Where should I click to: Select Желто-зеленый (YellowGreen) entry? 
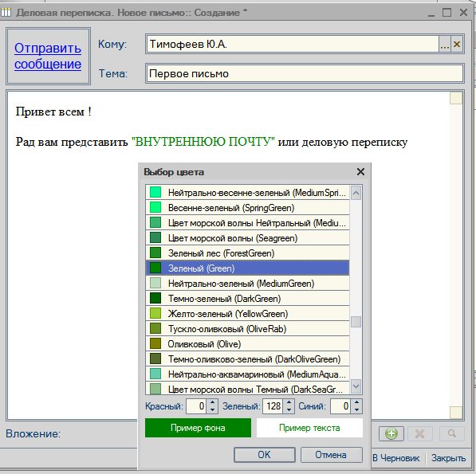247,314
